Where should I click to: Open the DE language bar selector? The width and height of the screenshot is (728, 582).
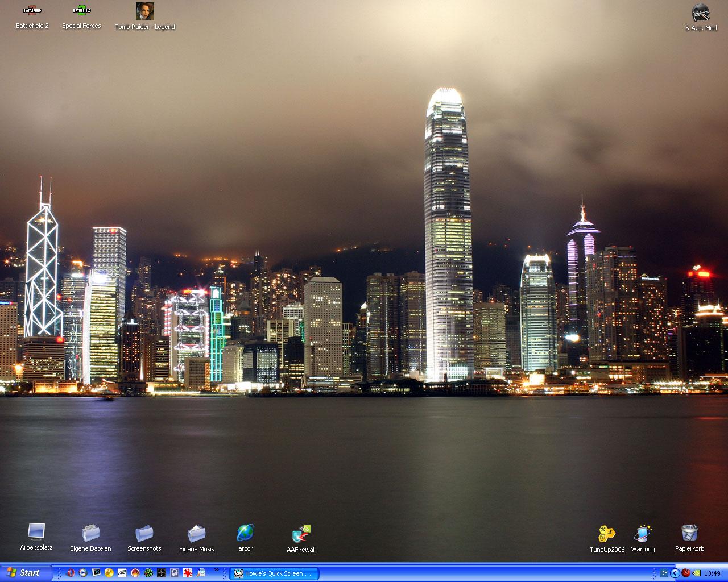click(664, 573)
